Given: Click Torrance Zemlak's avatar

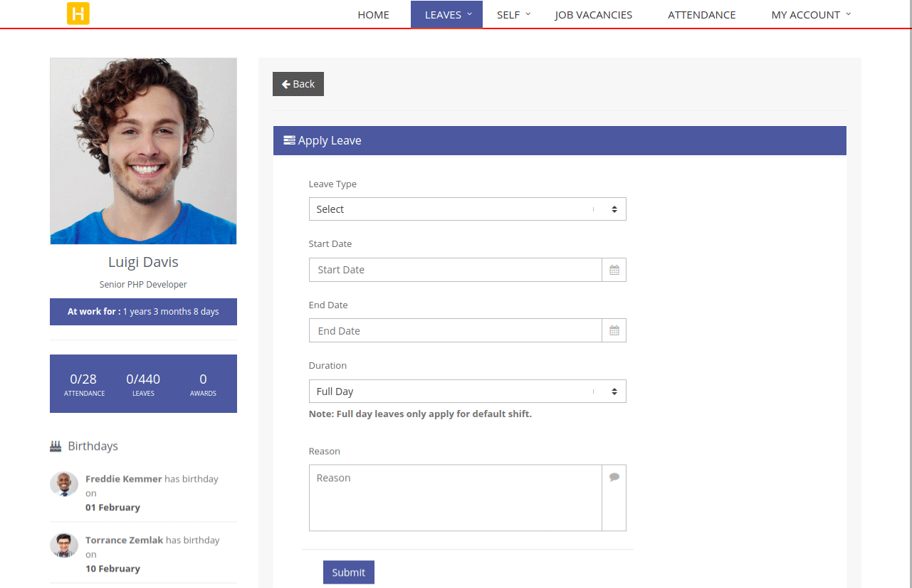Looking at the screenshot, I should point(64,545).
